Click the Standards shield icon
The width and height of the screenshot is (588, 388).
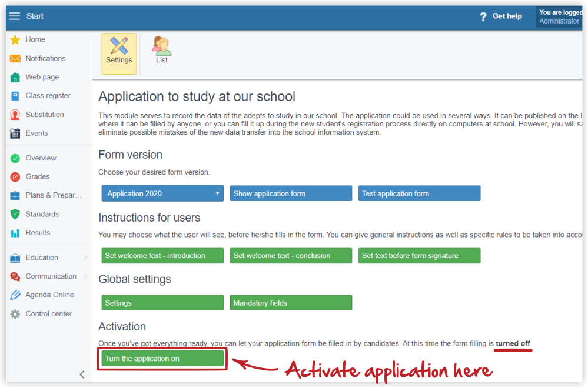pos(15,214)
